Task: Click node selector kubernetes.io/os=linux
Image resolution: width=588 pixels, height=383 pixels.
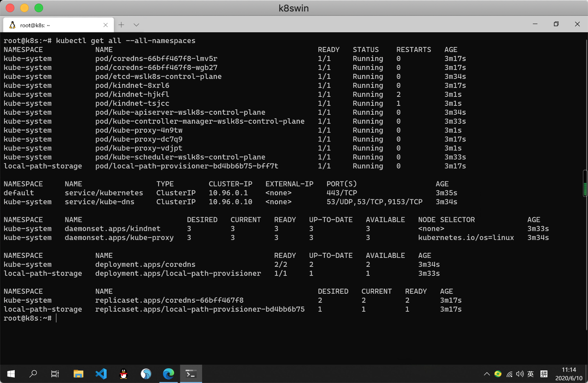Action: (x=466, y=238)
